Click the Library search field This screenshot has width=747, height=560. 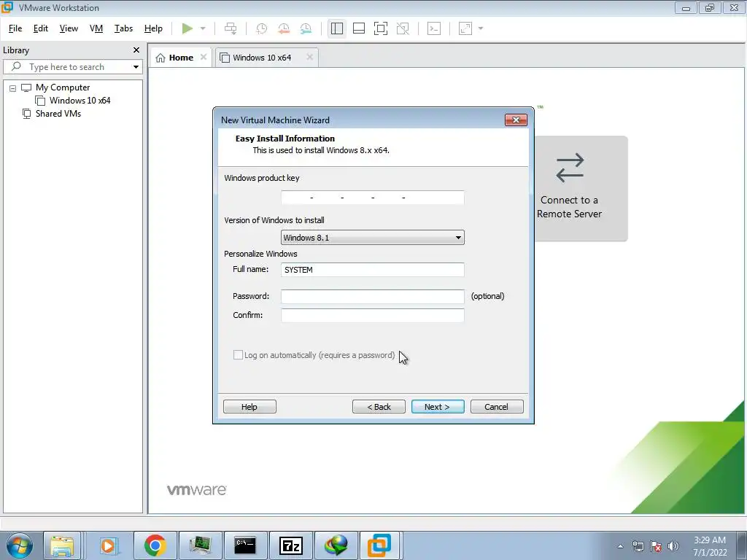pyautogui.click(x=72, y=67)
